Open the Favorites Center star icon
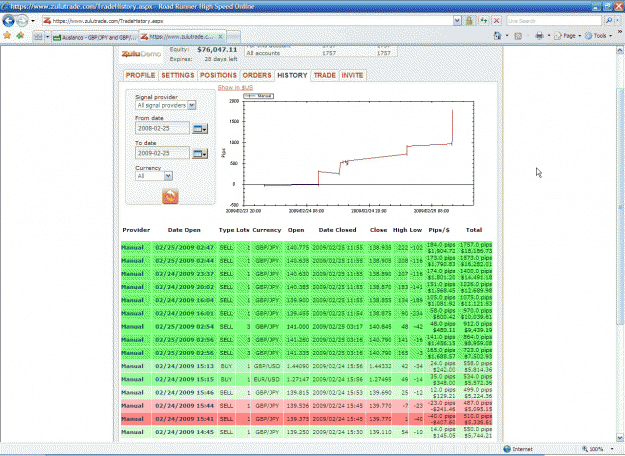625x456 pixels. click(7, 36)
